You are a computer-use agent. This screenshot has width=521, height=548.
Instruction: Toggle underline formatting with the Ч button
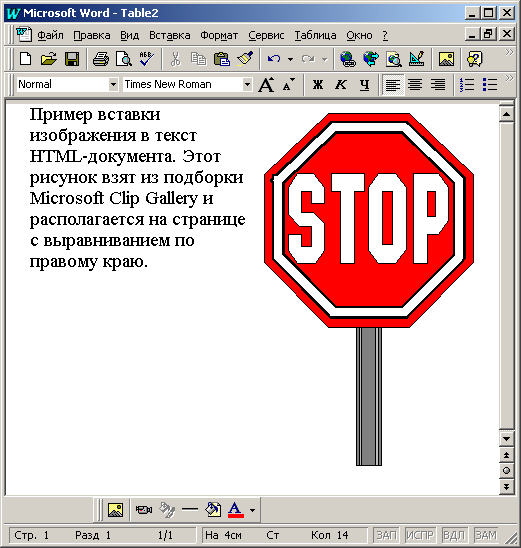click(364, 85)
